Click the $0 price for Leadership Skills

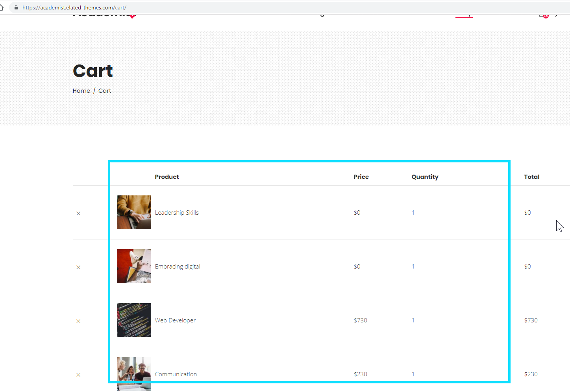(x=357, y=213)
